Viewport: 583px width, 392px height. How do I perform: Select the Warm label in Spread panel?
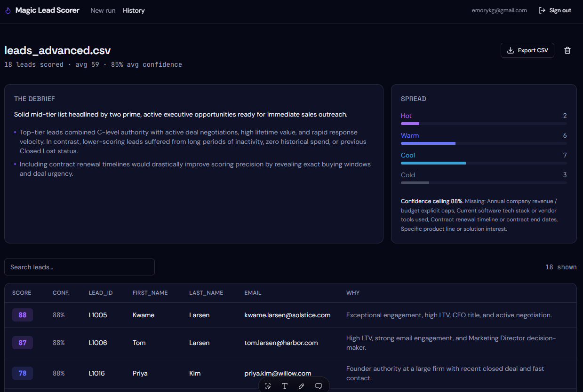click(410, 135)
